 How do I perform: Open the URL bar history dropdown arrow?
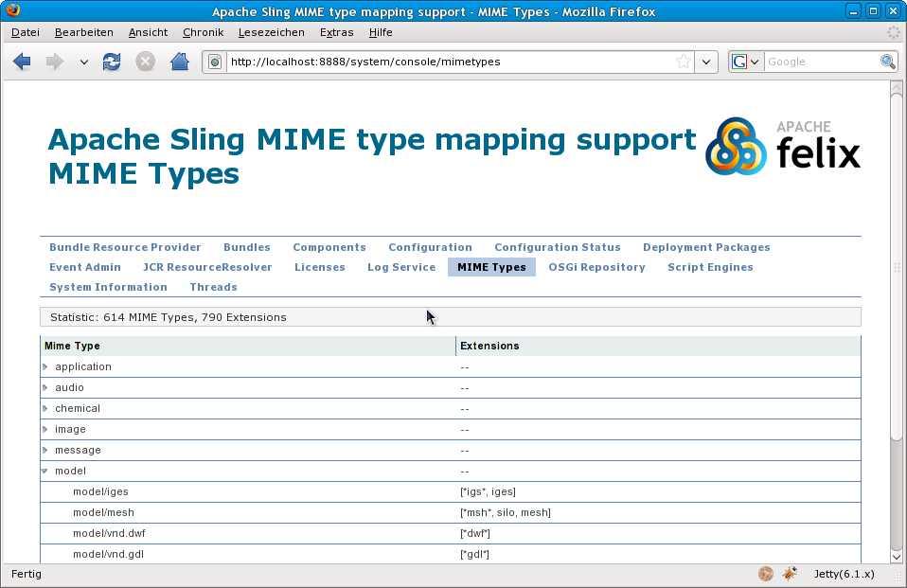[706, 62]
